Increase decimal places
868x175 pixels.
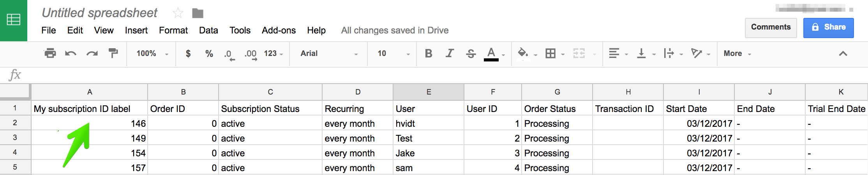tap(251, 54)
